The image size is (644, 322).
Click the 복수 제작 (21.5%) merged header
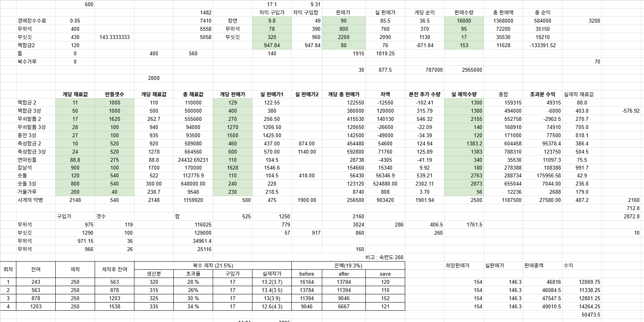213,265
